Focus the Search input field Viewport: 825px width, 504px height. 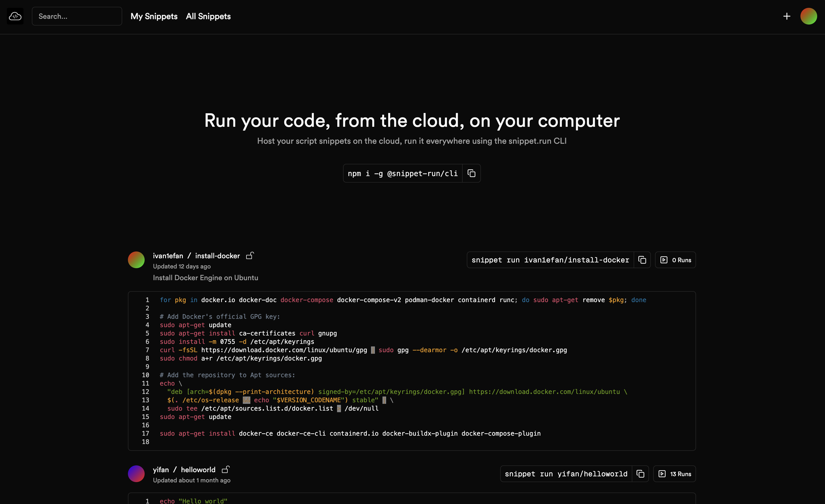click(77, 16)
